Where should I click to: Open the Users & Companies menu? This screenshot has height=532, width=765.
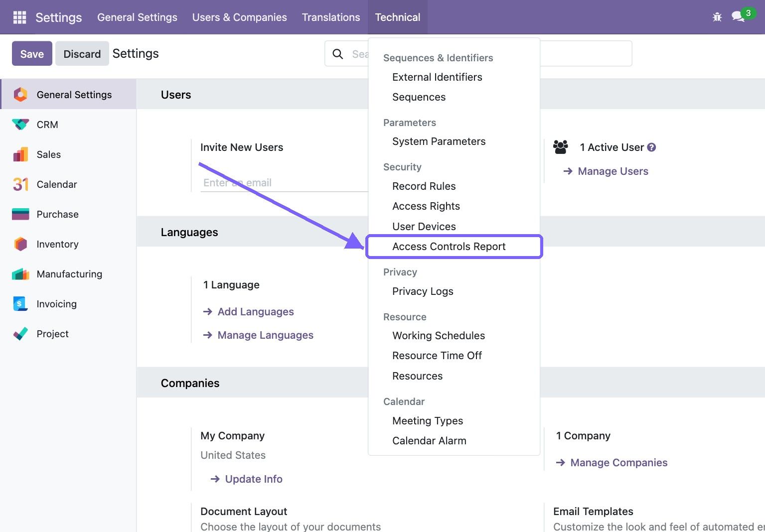240,17
